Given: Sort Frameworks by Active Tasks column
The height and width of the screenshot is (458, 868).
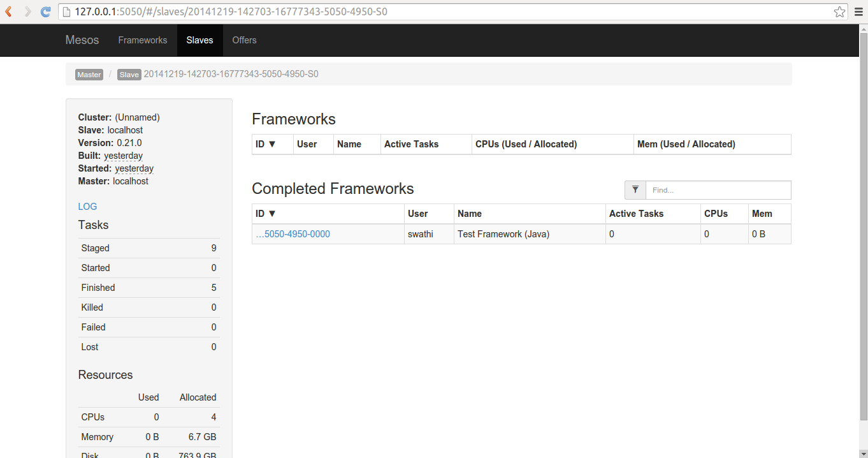Looking at the screenshot, I should click(x=426, y=144).
